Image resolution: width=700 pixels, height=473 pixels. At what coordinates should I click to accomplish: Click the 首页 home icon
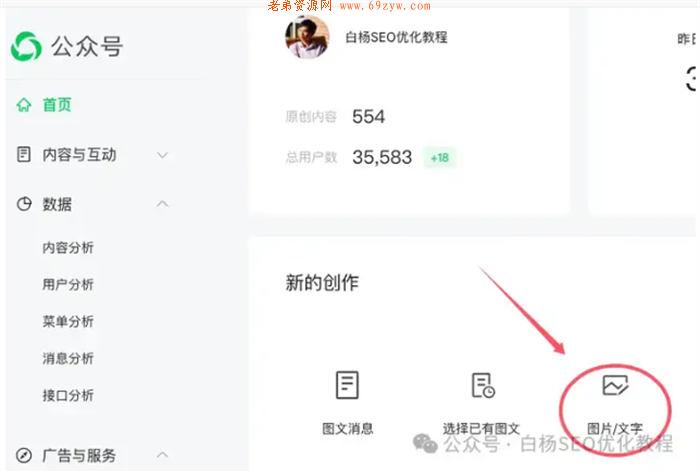coord(24,105)
